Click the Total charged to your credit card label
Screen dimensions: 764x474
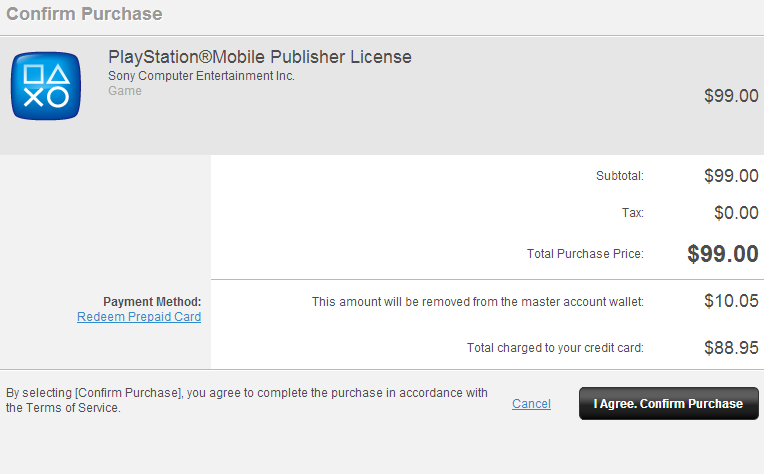[x=555, y=348]
